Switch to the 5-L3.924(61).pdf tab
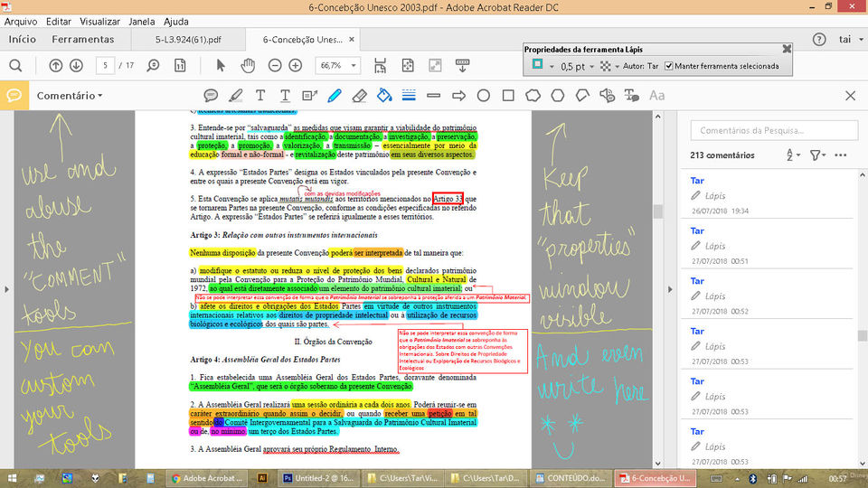 (188, 40)
